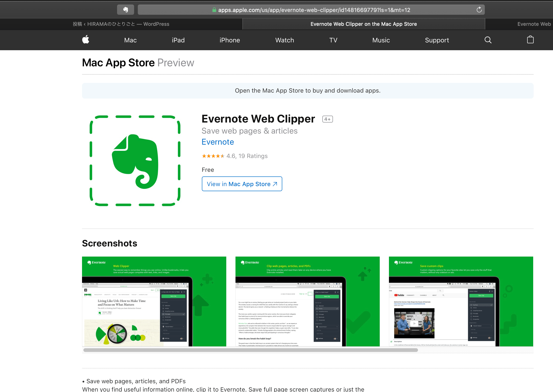Image resolution: width=553 pixels, height=392 pixels.
Task: Click 'Save web pages, articles, and PDFs' bullet text
Action: (136, 381)
